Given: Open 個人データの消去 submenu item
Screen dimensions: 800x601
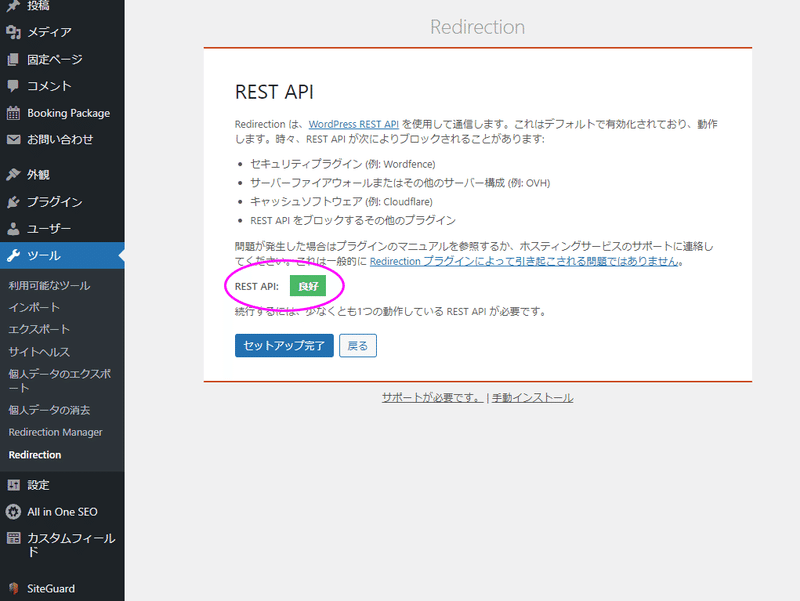Looking at the screenshot, I should tap(49, 410).
